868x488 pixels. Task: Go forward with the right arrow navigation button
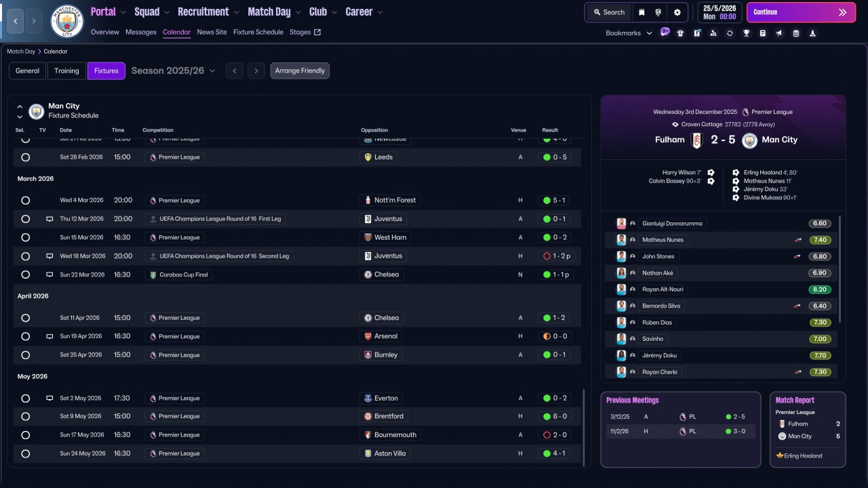[x=34, y=21]
